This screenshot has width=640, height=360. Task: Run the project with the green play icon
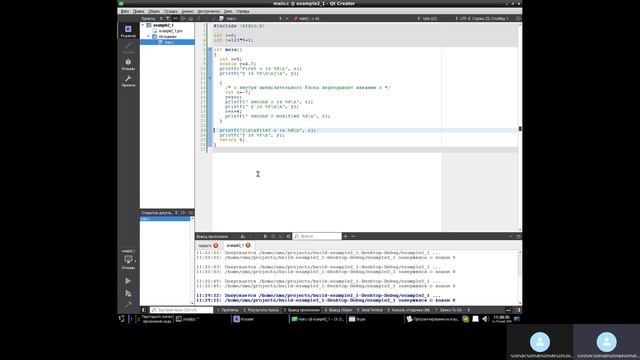point(128,281)
